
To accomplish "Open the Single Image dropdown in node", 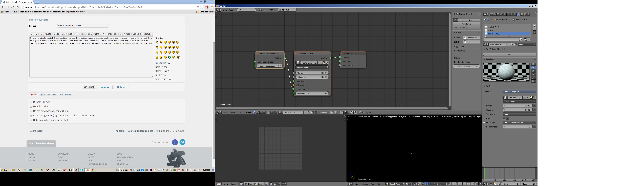I will click(x=312, y=67).
